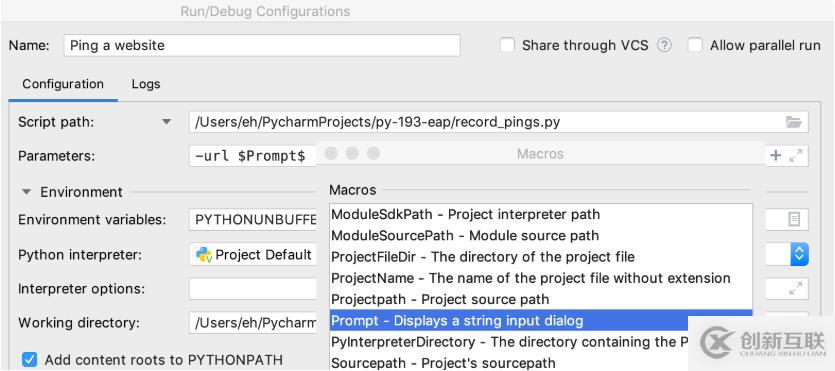Click the Environment variables field

coord(253,220)
